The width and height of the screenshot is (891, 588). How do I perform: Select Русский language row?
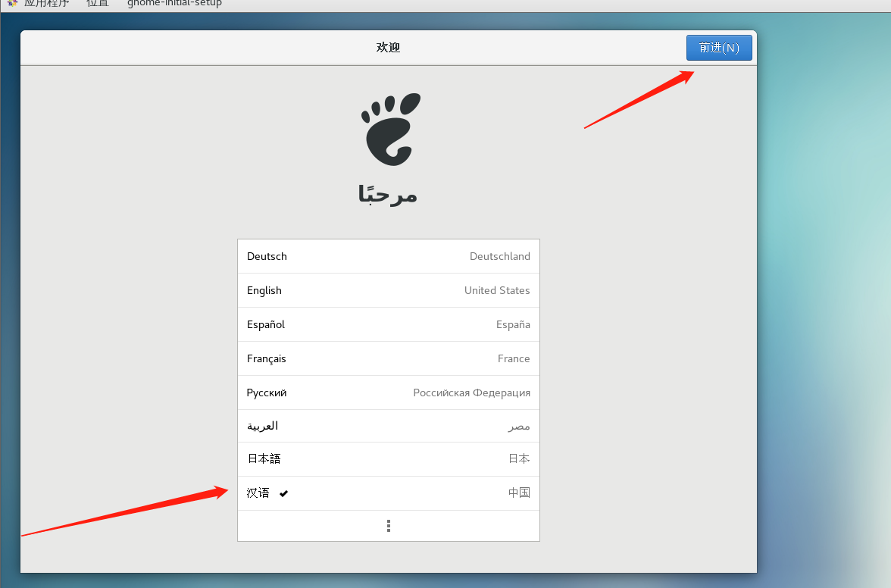388,393
